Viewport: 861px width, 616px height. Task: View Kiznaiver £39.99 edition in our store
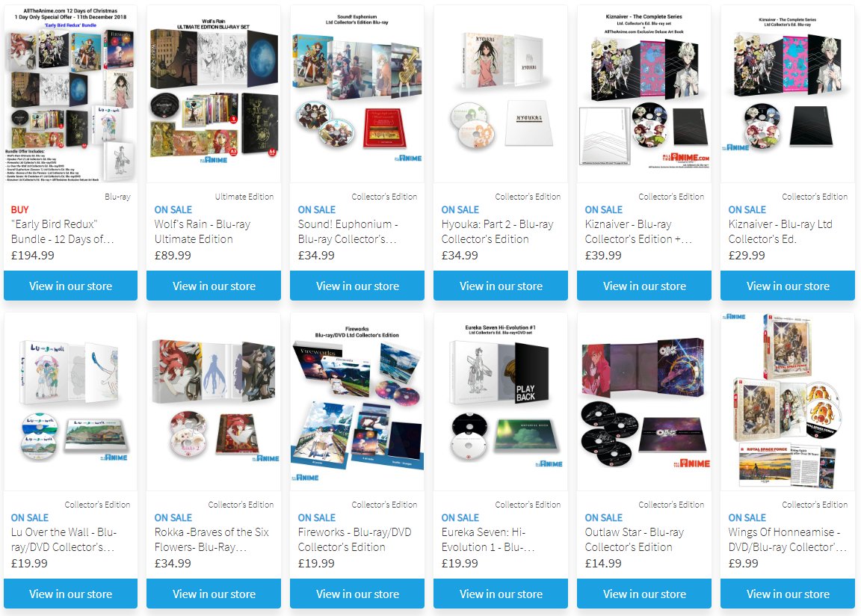(644, 286)
